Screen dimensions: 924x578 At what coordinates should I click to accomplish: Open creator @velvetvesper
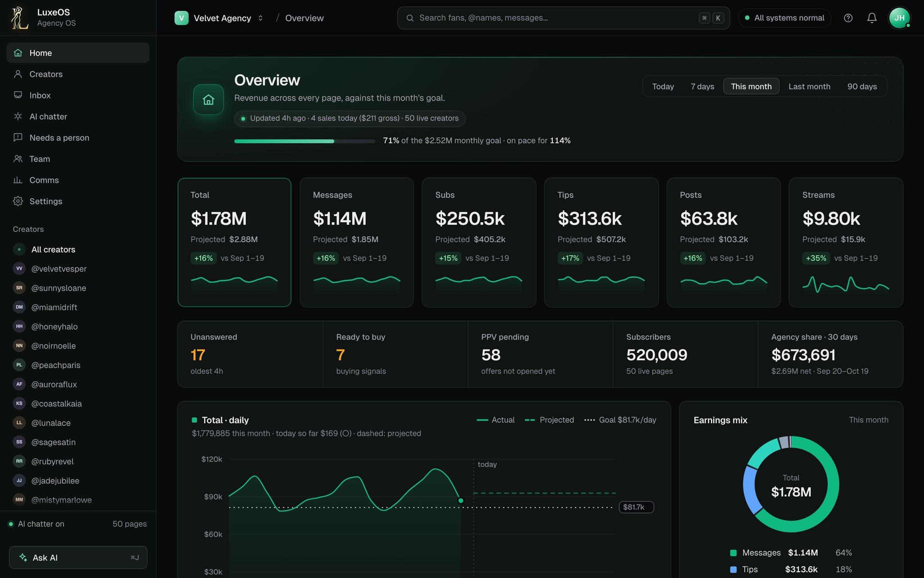(78, 269)
